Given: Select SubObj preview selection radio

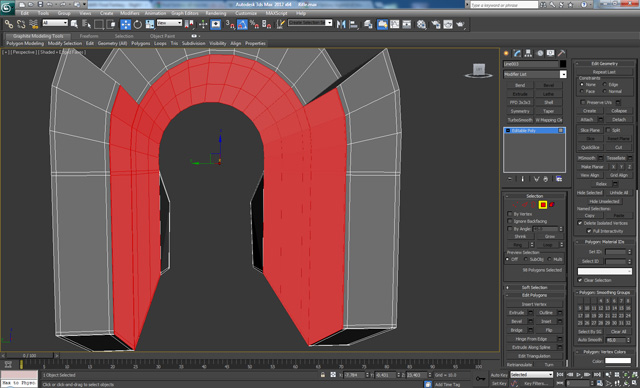Looking at the screenshot, I should (526, 259).
